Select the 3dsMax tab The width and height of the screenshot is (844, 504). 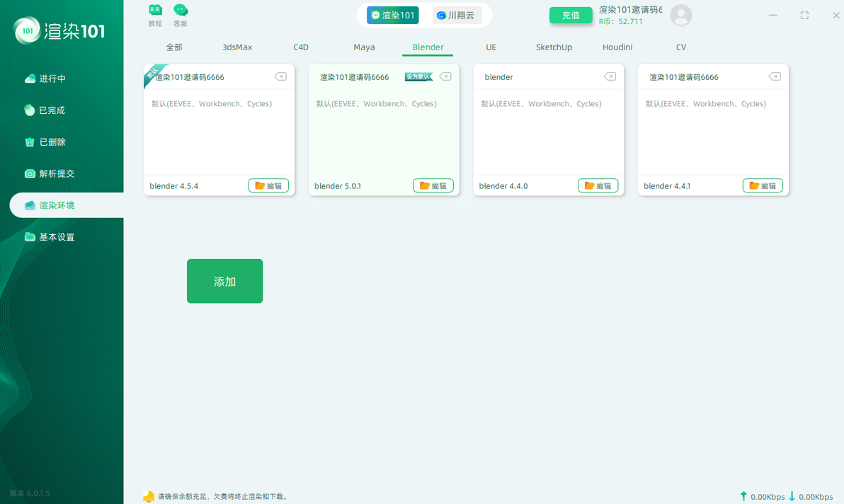point(237,47)
